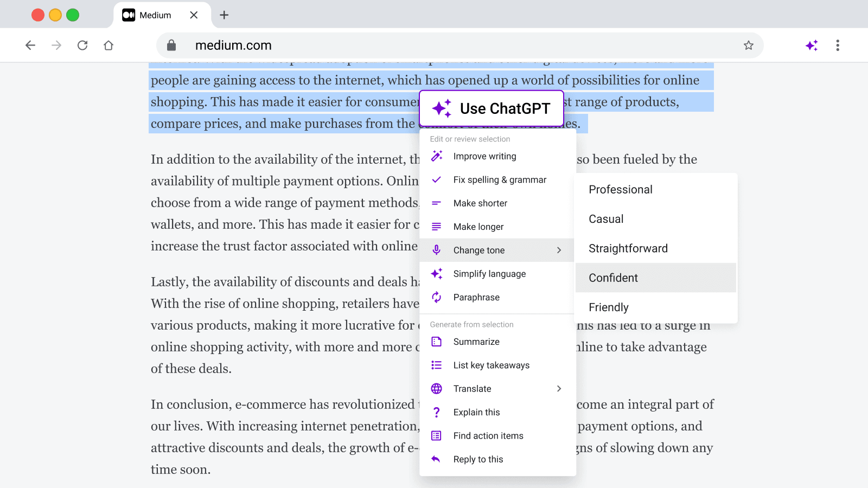Click the checkmark icon for Fix spelling & grammar

(x=437, y=179)
